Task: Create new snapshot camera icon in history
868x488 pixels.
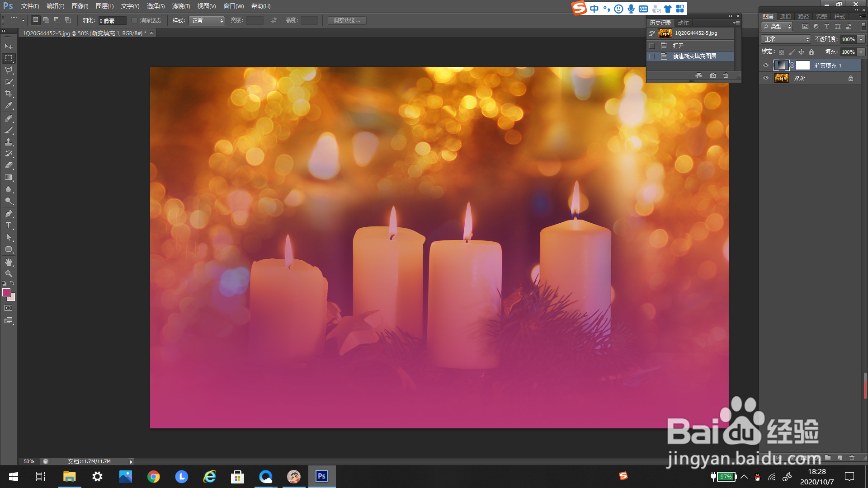Action: click(713, 75)
